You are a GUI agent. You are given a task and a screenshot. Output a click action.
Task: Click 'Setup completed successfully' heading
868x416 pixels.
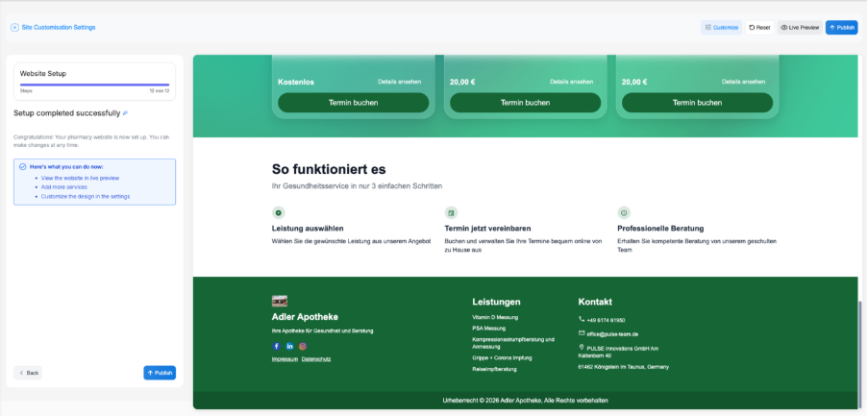(x=67, y=112)
